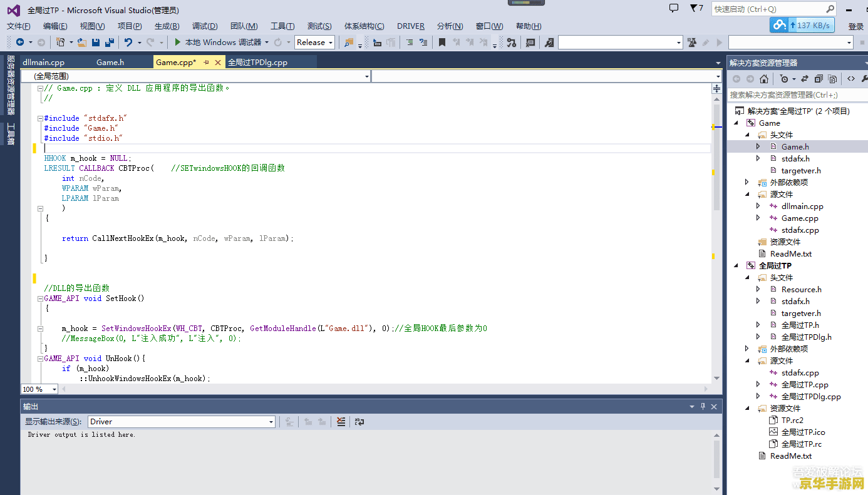Click the undo arrow icon
Screen dimensions: 868x495
(128, 42)
